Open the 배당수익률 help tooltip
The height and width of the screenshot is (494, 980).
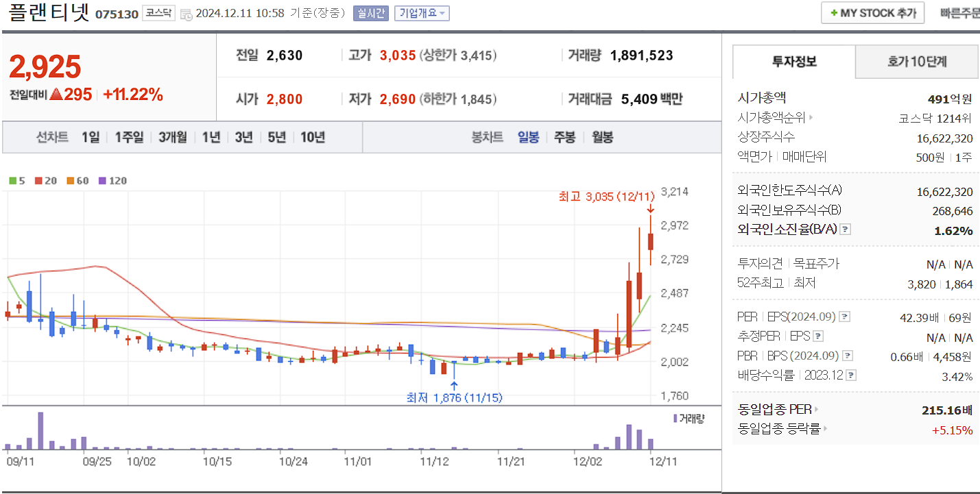[851, 375]
